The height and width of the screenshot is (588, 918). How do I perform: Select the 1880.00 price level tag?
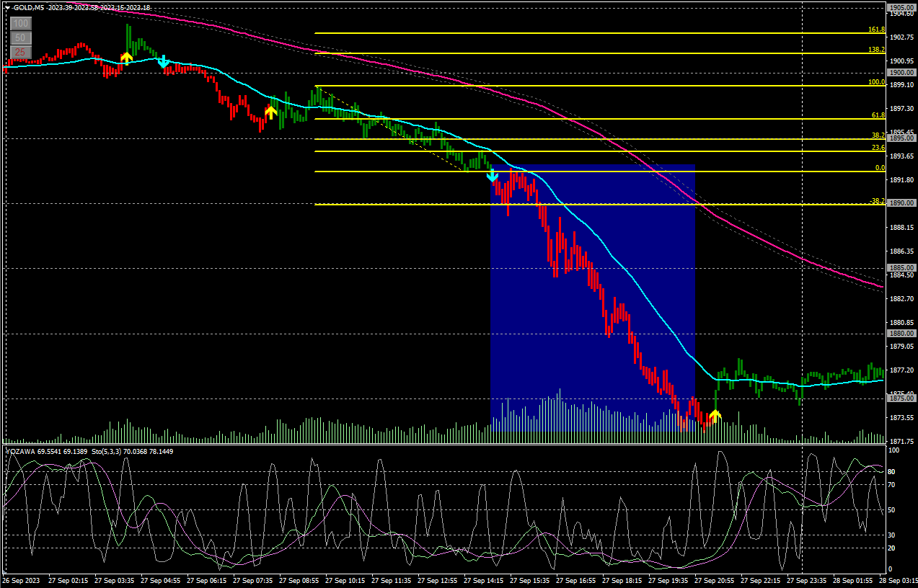coord(901,334)
